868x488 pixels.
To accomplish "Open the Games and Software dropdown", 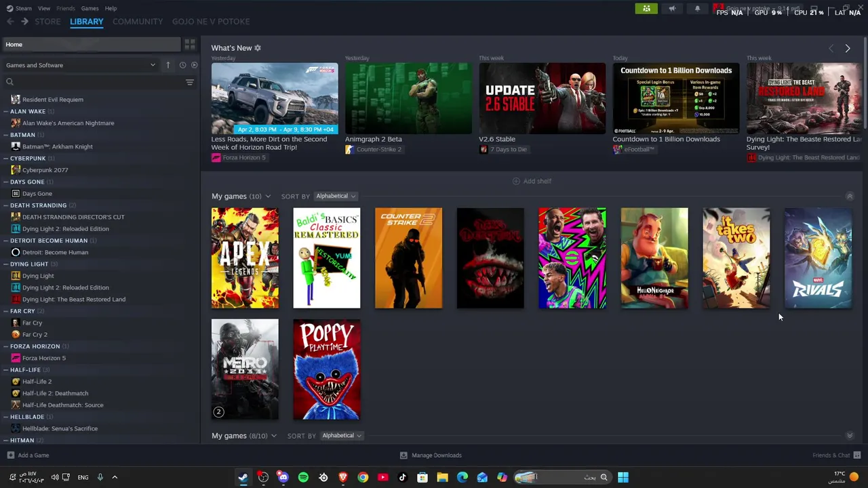I will [x=80, y=65].
